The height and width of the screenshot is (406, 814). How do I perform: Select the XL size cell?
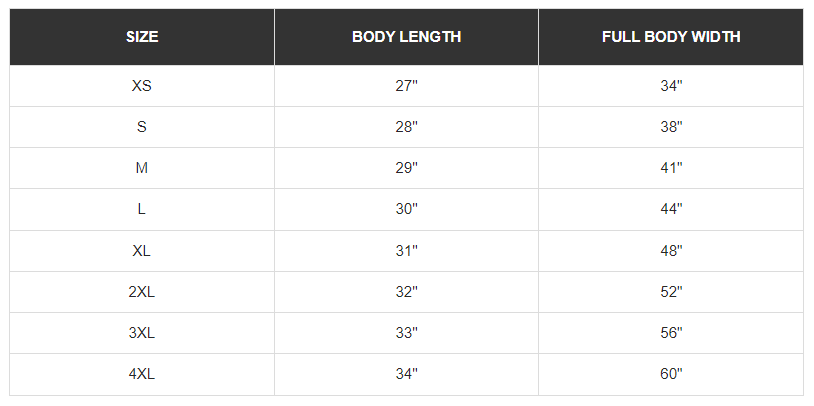142,251
